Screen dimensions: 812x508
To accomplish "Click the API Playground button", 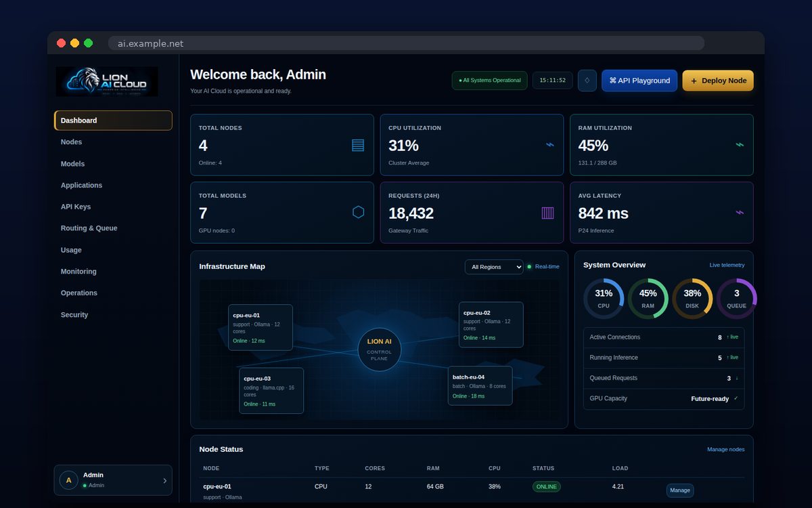I will (639, 80).
